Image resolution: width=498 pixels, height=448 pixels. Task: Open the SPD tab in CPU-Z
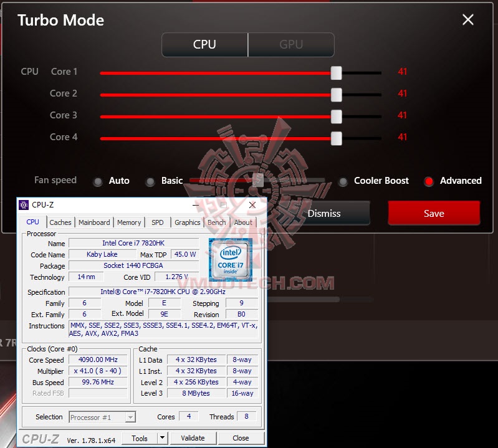[158, 222]
